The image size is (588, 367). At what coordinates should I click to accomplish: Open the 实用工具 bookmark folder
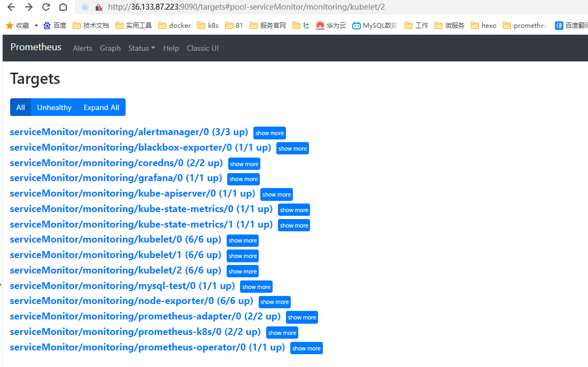click(x=134, y=26)
